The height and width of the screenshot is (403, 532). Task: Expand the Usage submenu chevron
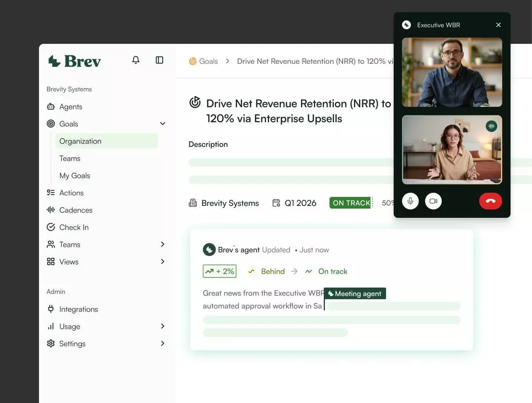tap(163, 326)
